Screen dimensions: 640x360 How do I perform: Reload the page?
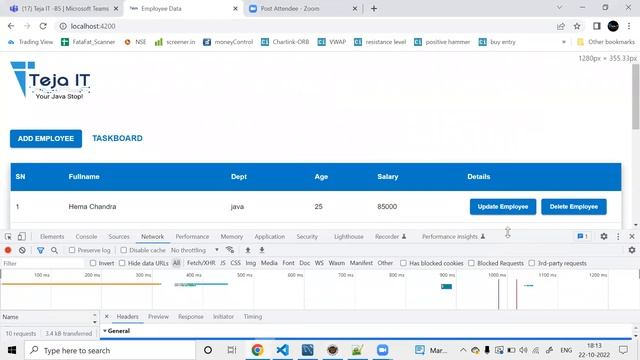(43, 26)
